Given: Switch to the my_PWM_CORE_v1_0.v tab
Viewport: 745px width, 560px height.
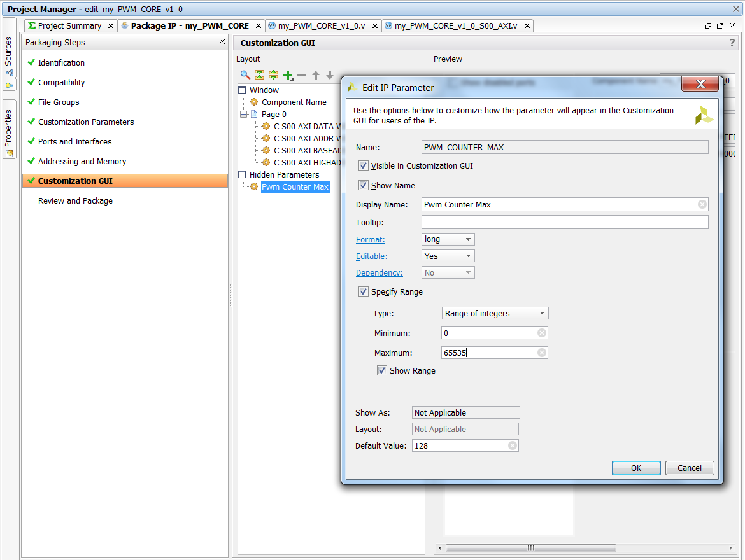Looking at the screenshot, I should [322, 25].
